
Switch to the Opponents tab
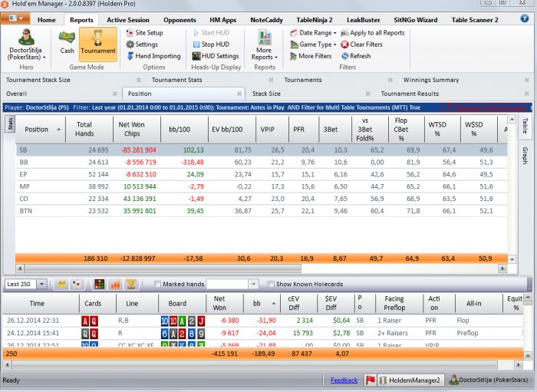pyautogui.click(x=180, y=20)
